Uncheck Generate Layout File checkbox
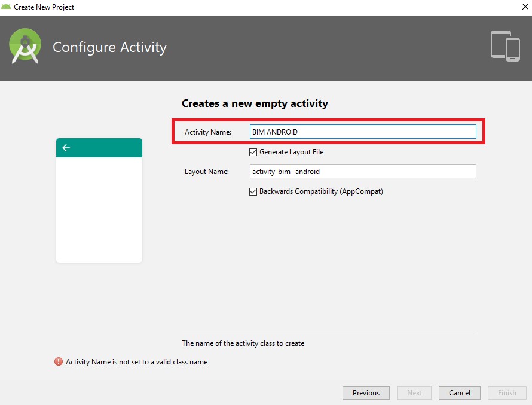 tap(253, 152)
